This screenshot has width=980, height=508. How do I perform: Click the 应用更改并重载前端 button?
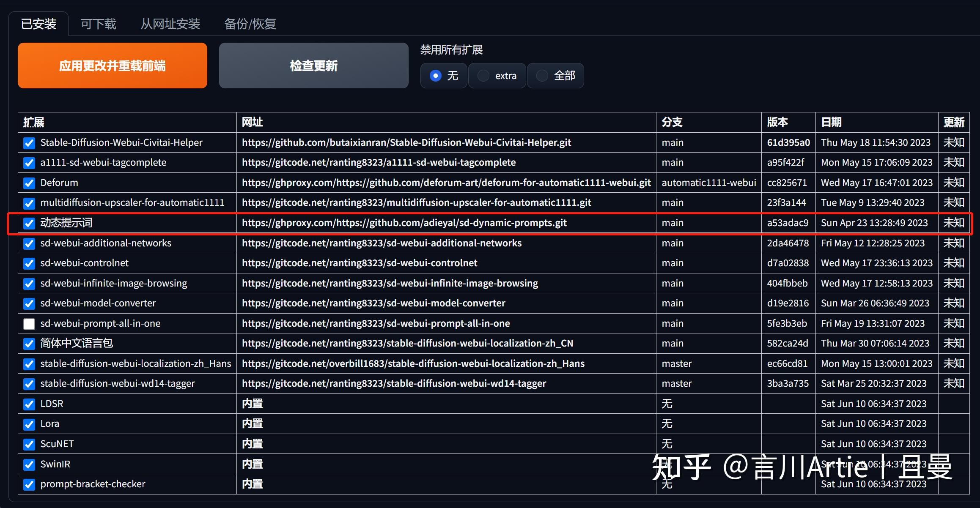[x=112, y=66]
